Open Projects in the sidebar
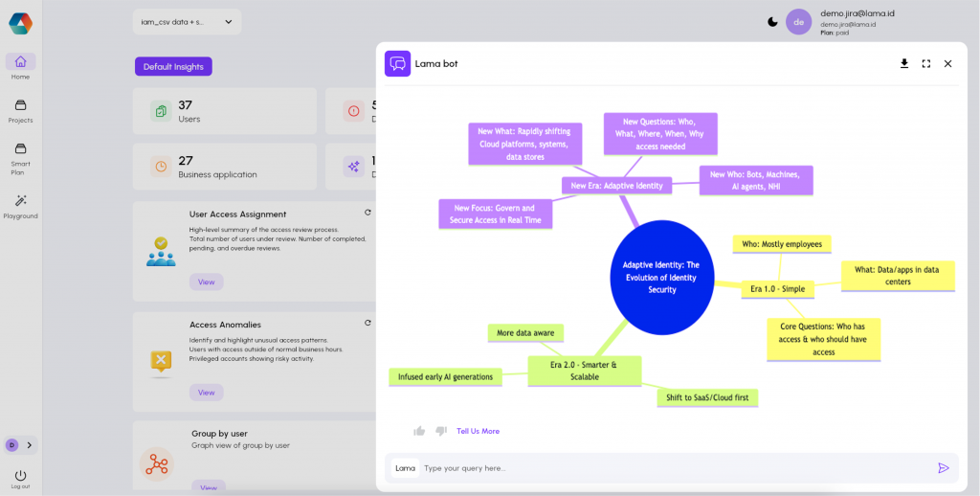The image size is (980, 496). [x=20, y=110]
